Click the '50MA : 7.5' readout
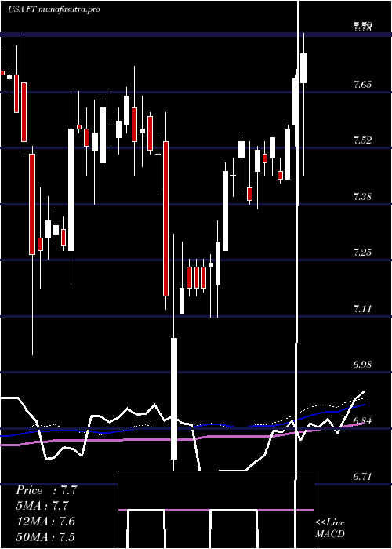The height and width of the screenshot is (549, 392). pos(45,536)
